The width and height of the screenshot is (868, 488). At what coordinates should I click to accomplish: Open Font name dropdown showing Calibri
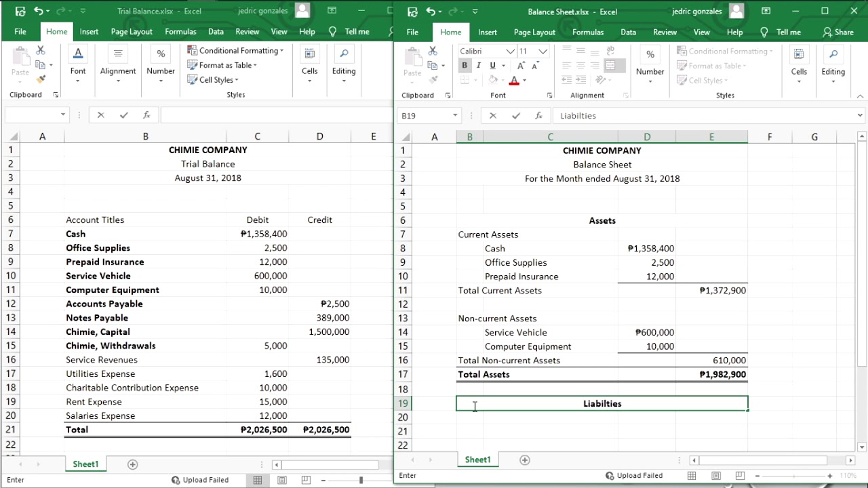[511, 52]
